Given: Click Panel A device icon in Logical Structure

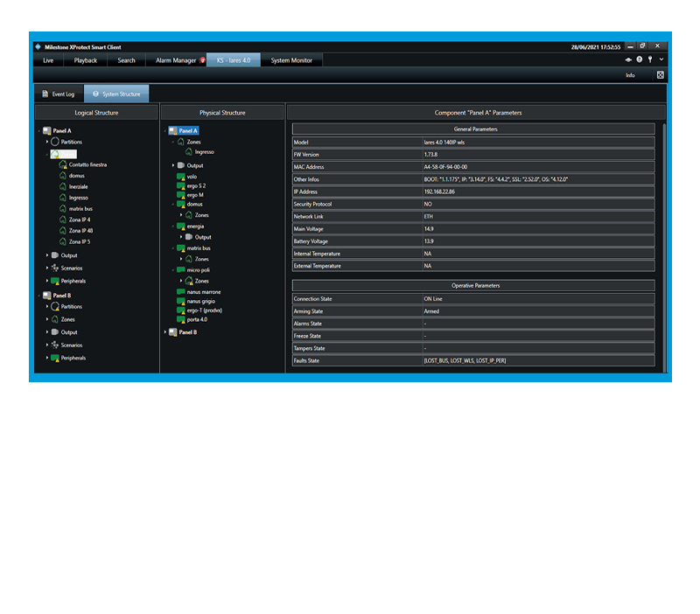Looking at the screenshot, I should pyautogui.click(x=47, y=130).
